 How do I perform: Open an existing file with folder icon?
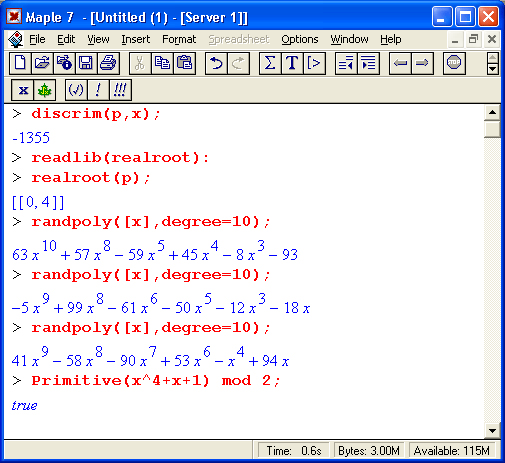pyautogui.click(x=42, y=63)
